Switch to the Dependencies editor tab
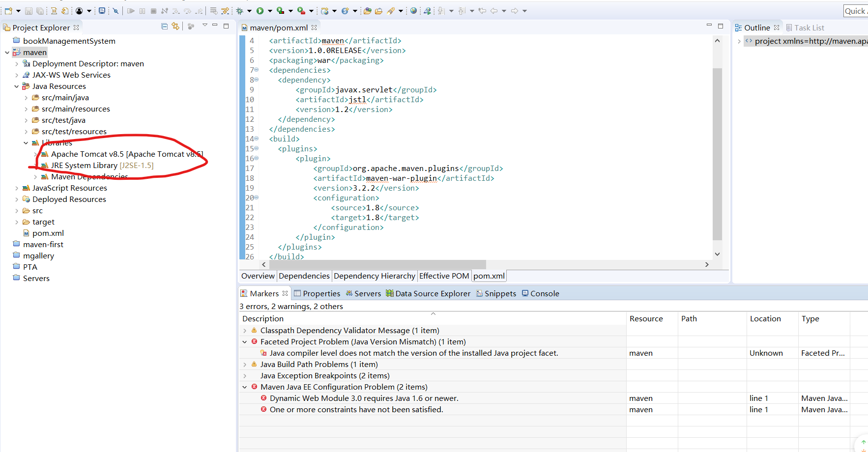 304,276
